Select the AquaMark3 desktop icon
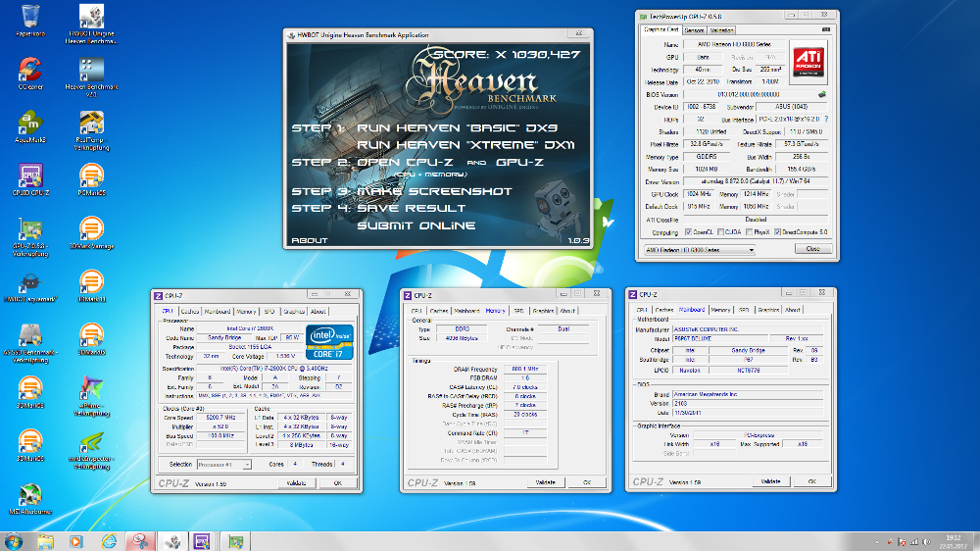 coord(30,126)
